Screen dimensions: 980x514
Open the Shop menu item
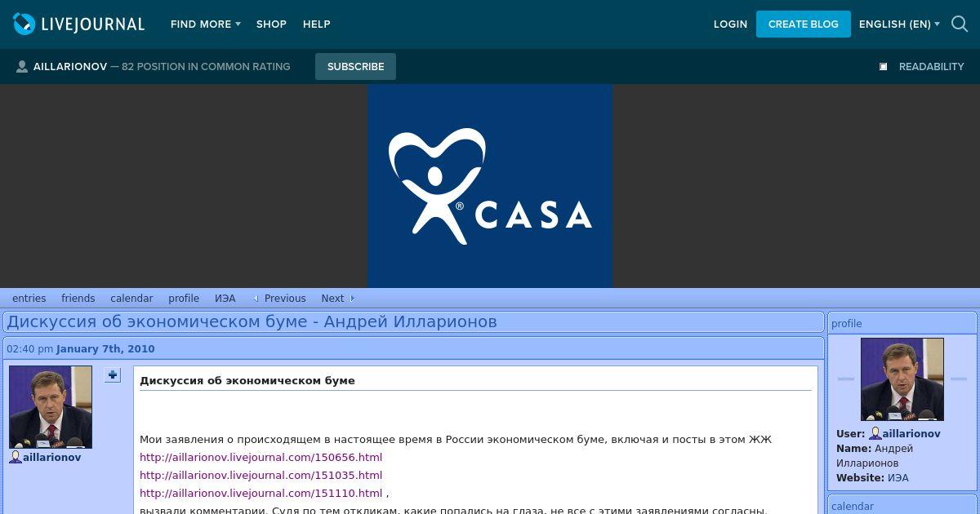pos(271,24)
